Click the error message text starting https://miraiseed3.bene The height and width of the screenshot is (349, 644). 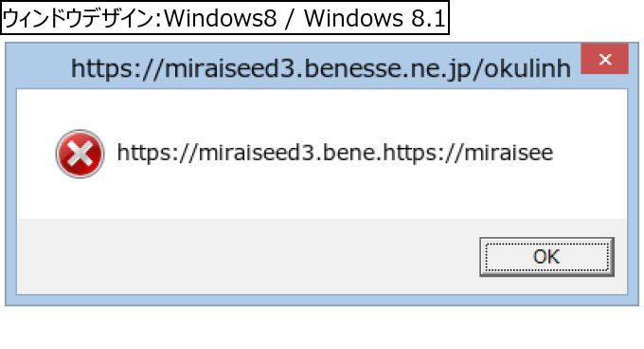[x=335, y=153]
